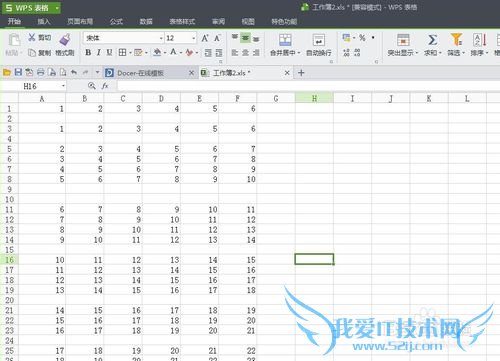Open the 开始 ribbon tab
The width and height of the screenshot is (500, 361).
pyautogui.click(x=14, y=21)
